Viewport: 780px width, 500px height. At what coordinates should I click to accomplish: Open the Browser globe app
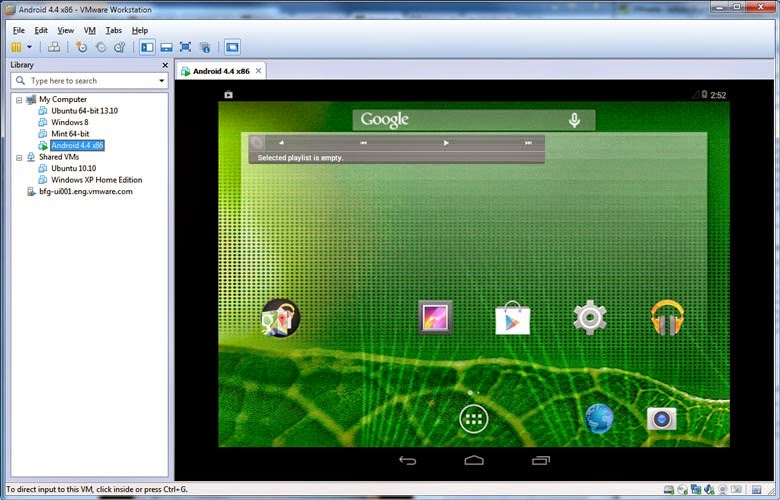tap(599, 418)
